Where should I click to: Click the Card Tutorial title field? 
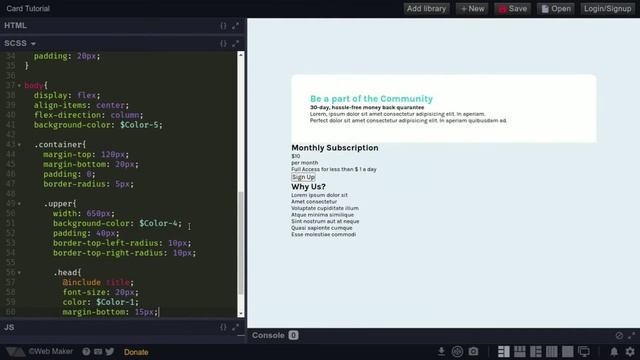coord(28,9)
